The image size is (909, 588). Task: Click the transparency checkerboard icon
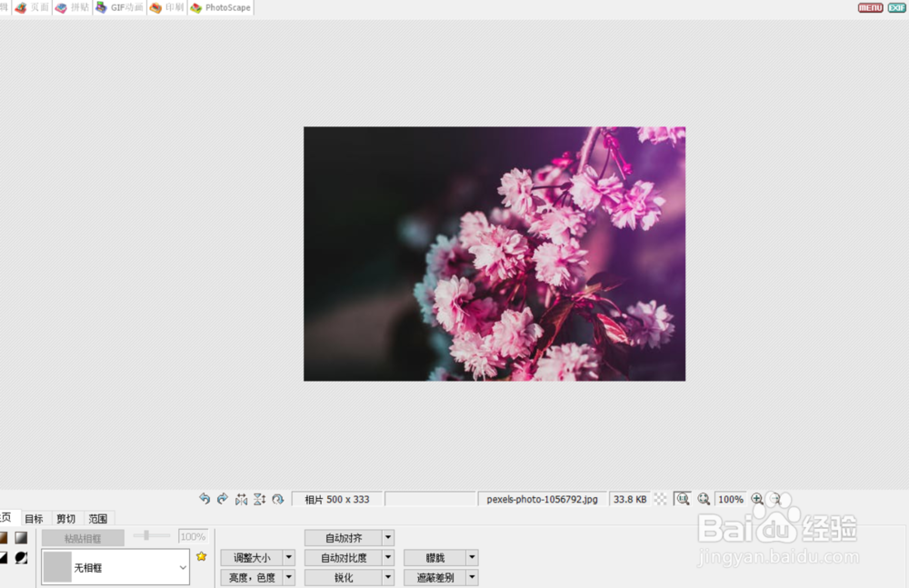click(x=660, y=499)
